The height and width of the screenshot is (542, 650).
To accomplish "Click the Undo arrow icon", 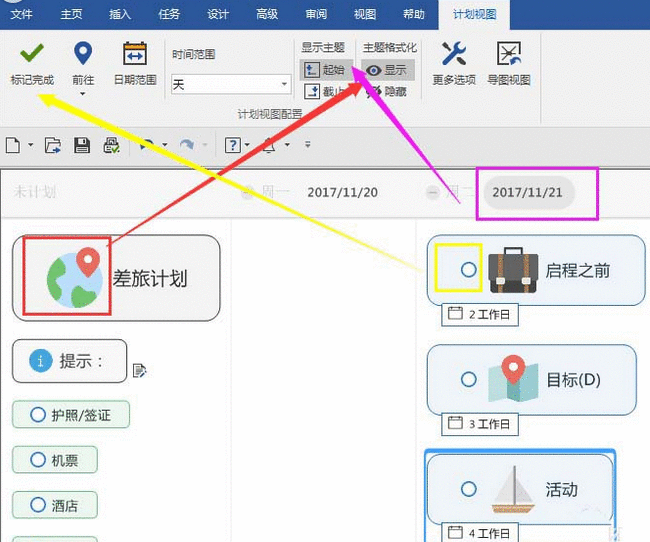I will pyautogui.click(x=146, y=145).
